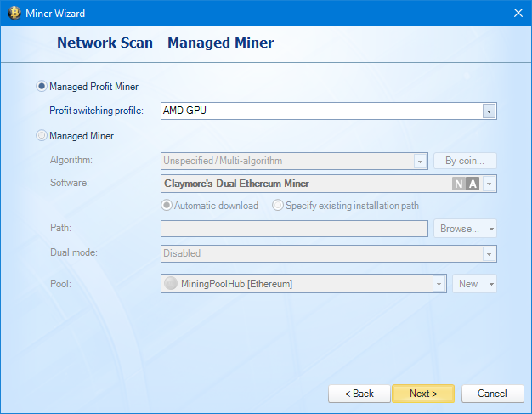Viewport: 532px width, 414px height.
Task: Open the Profit switching profile dropdown
Action: tap(489, 111)
